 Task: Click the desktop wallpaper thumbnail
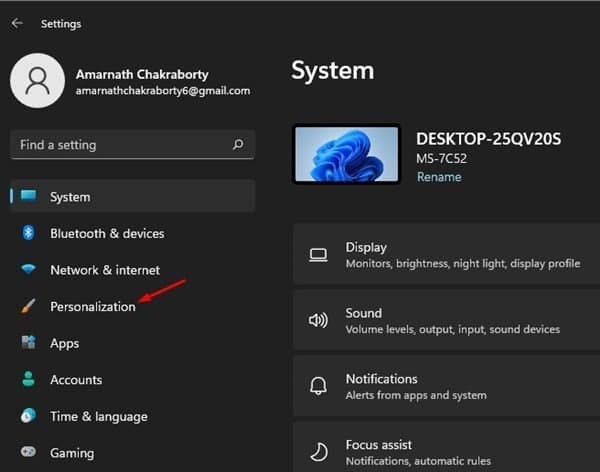347,154
